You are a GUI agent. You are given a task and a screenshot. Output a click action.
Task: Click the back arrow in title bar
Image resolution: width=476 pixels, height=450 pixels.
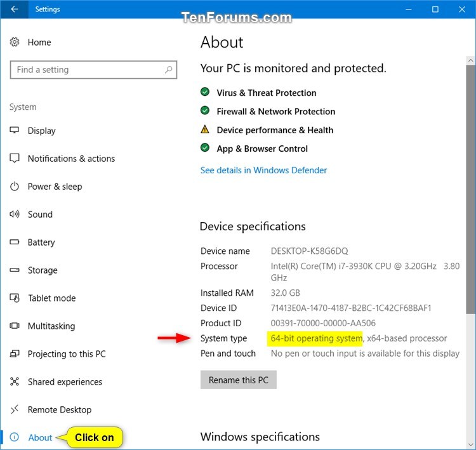[x=14, y=9]
